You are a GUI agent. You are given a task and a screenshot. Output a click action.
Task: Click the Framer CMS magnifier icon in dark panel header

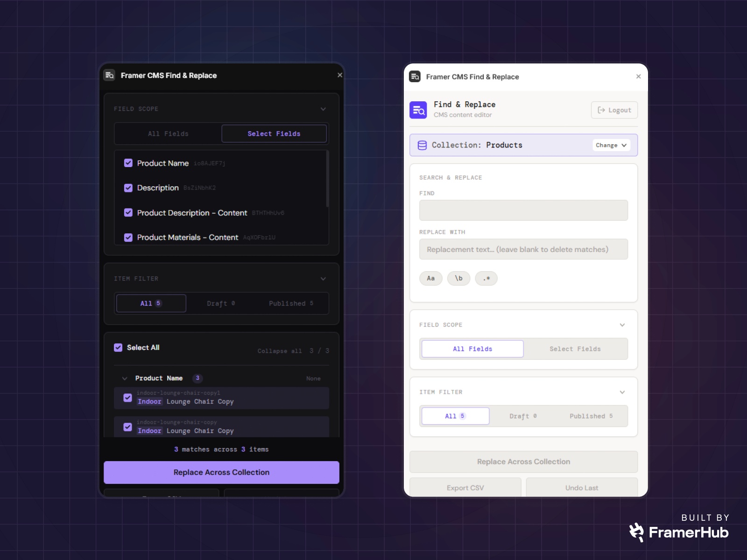[109, 75]
